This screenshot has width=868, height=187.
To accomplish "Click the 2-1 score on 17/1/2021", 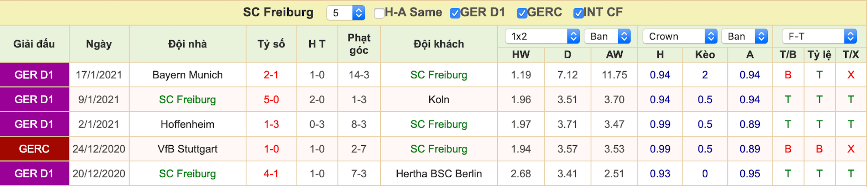I will [271, 75].
